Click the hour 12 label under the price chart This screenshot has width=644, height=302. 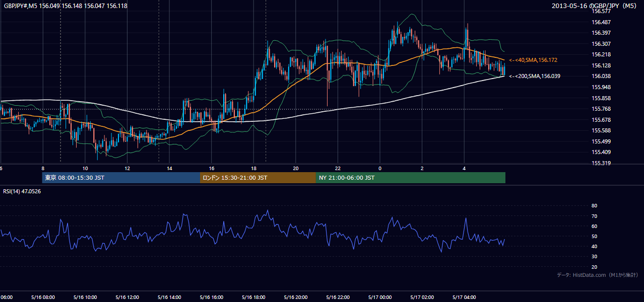click(127, 168)
